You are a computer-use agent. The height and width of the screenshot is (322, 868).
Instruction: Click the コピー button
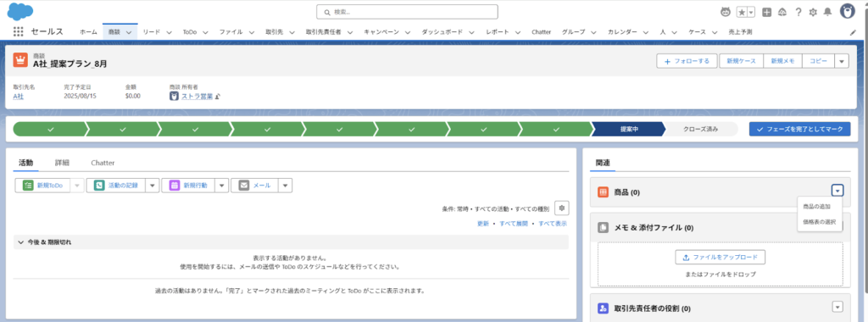pyautogui.click(x=818, y=61)
